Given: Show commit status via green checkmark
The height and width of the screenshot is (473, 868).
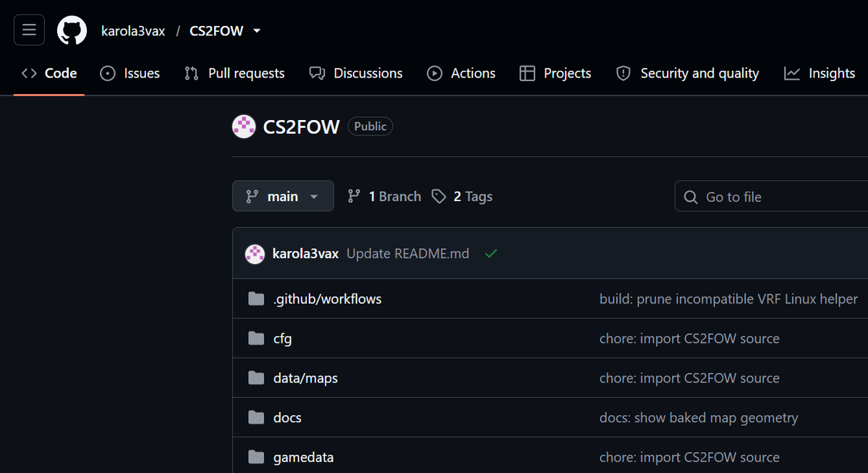Looking at the screenshot, I should pyautogui.click(x=491, y=254).
